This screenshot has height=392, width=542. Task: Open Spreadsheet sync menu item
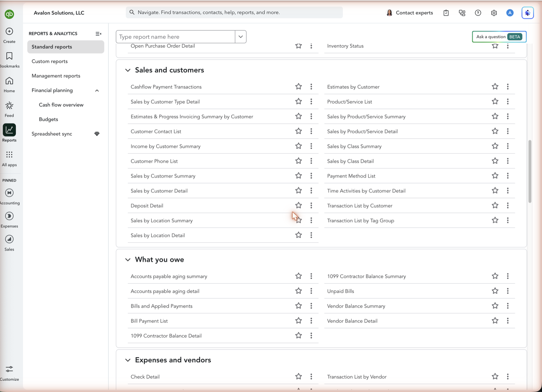tap(52, 134)
